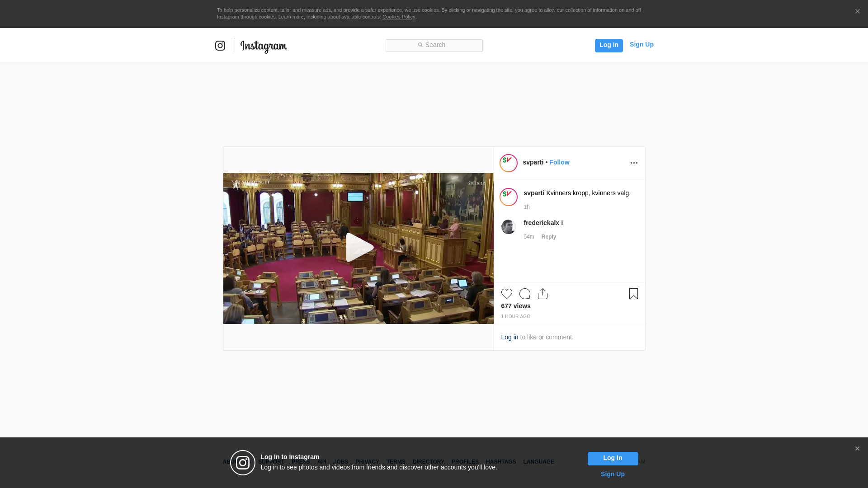Save post with the bookmark icon
The height and width of the screenshot is (488, 868).
[x=633, y=294]
